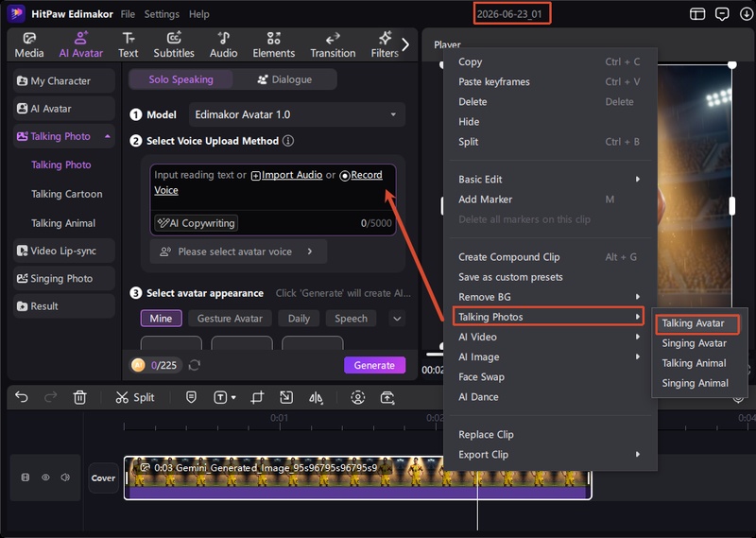This screenshot has width=756, height=538.
Task: Toggle track lock icon on timeline track
Action: click(x=26, y=477)
